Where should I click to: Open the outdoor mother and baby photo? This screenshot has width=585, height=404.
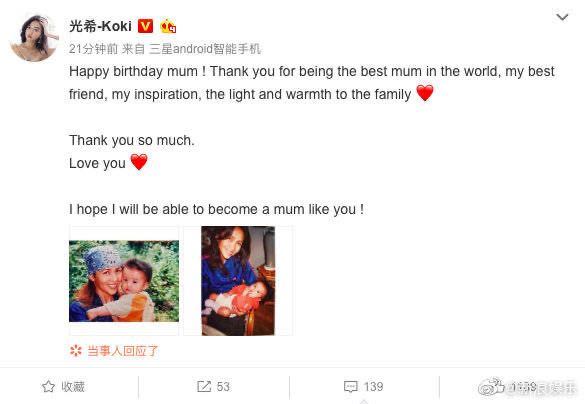[x=124, y=281]
